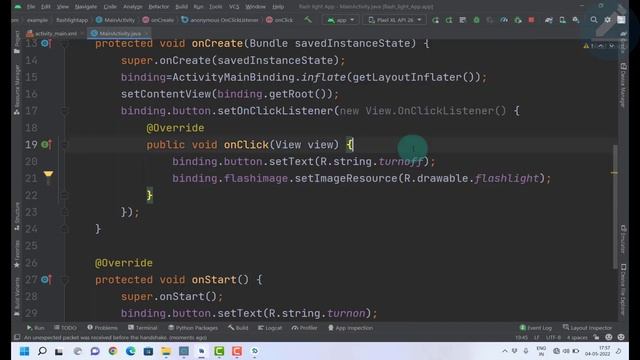
Task: Open the Terminal tool window
Action: [142, 328]
